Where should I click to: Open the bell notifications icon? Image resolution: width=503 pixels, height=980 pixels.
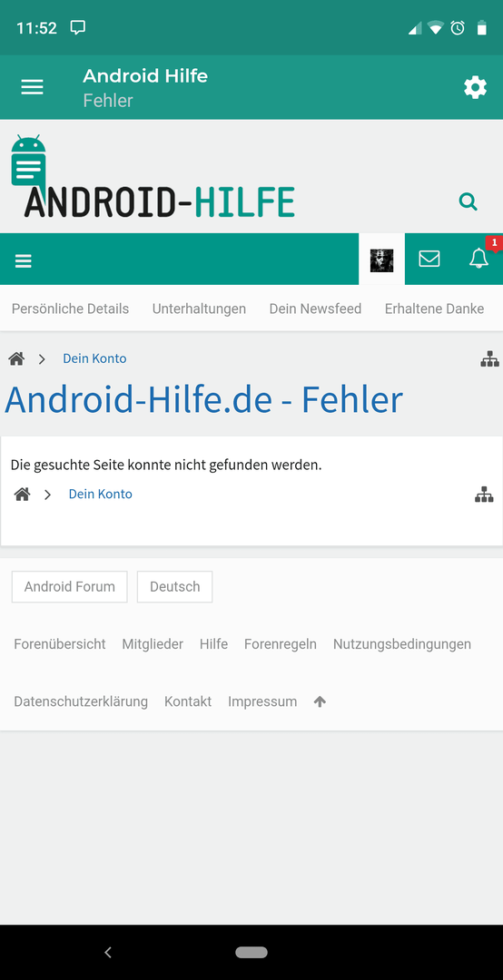pos(479,258)
